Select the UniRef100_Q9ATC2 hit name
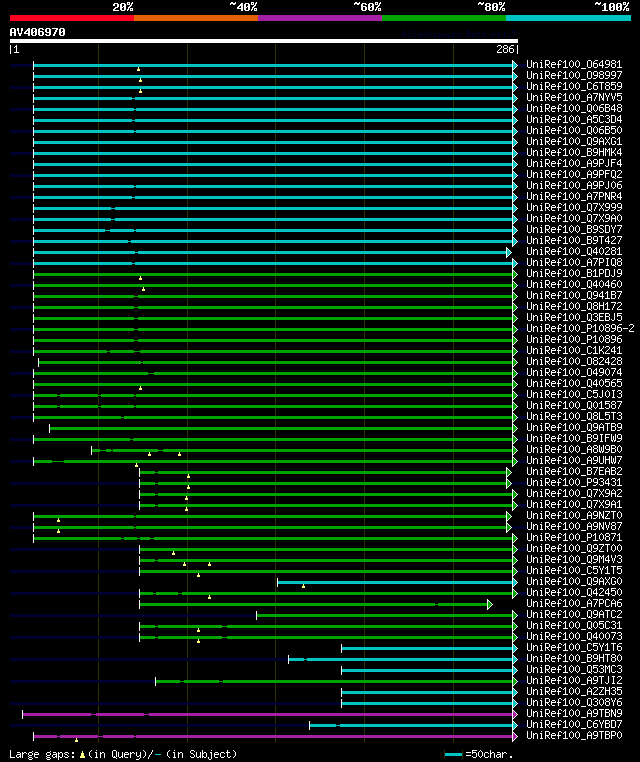The height and width of the screenshot is (762, 640). (574, 614)
